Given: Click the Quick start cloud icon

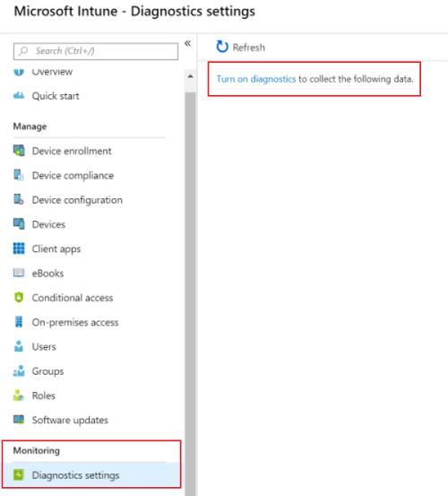Looking at the screenshot, I should [19, 96].
